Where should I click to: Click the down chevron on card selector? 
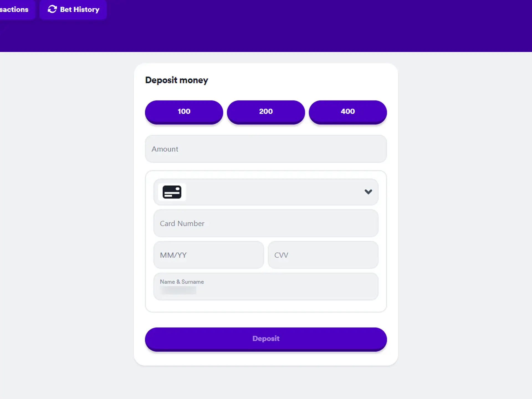[x=368, y=191]
